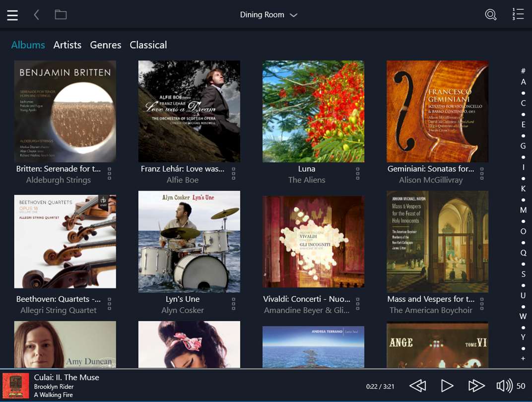Switch to the Genres tab
Image resolution: width=532 pixels, height=402 pixels.
click(x=106, y=45)
